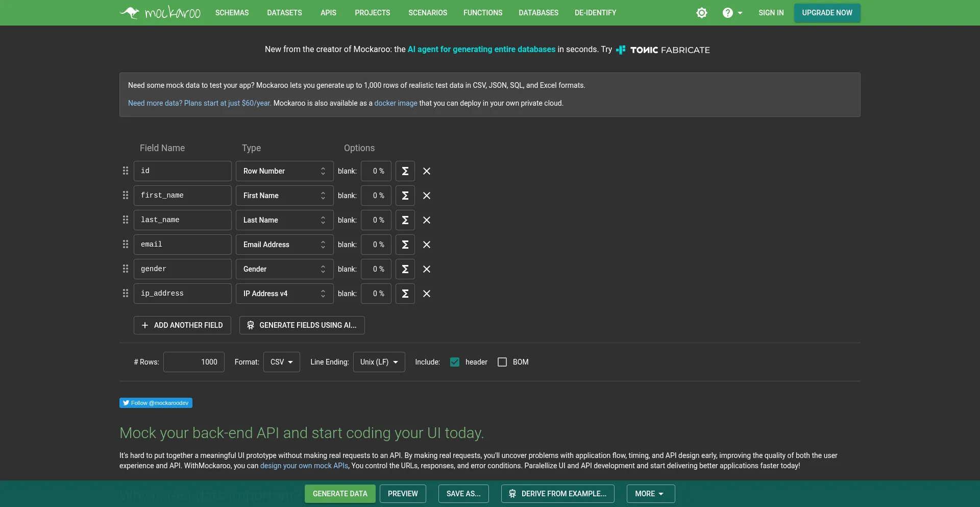Remove the ip_address field
The height and width of the screenshot is (507, 980).
(x=427, y=294)
